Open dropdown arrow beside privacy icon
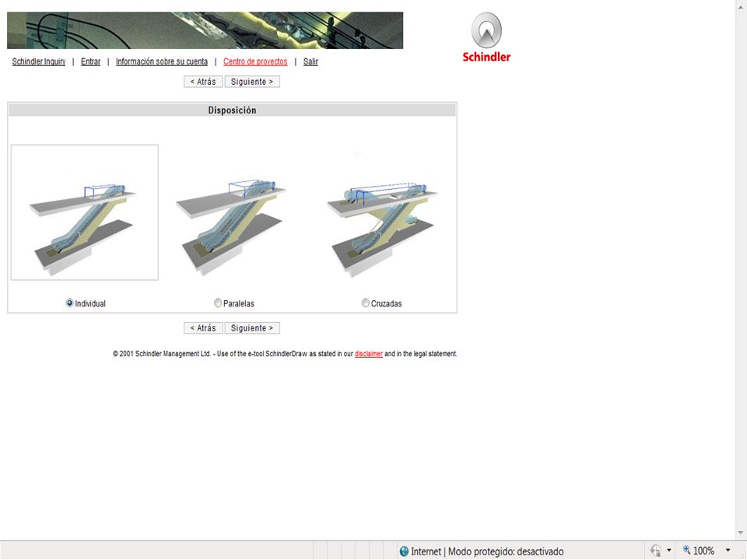Screen dimensions: 747x560 pos(669,551)
